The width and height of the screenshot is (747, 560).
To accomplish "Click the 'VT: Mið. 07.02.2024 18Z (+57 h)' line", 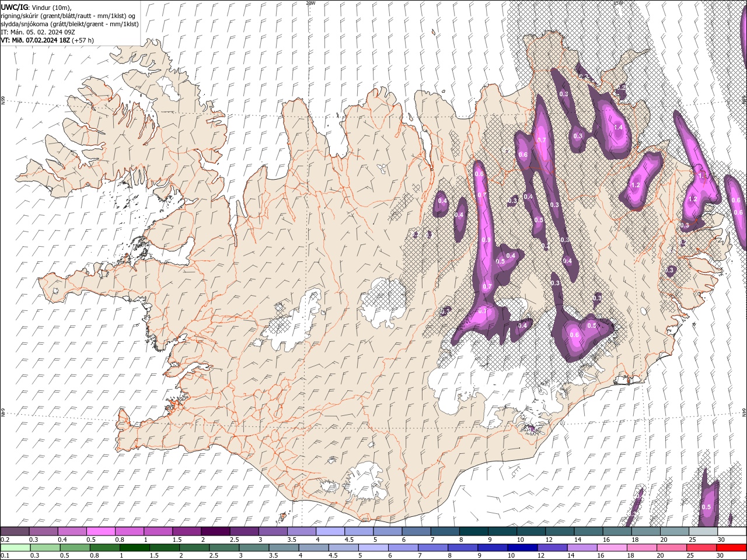I will tap(47, 40).
